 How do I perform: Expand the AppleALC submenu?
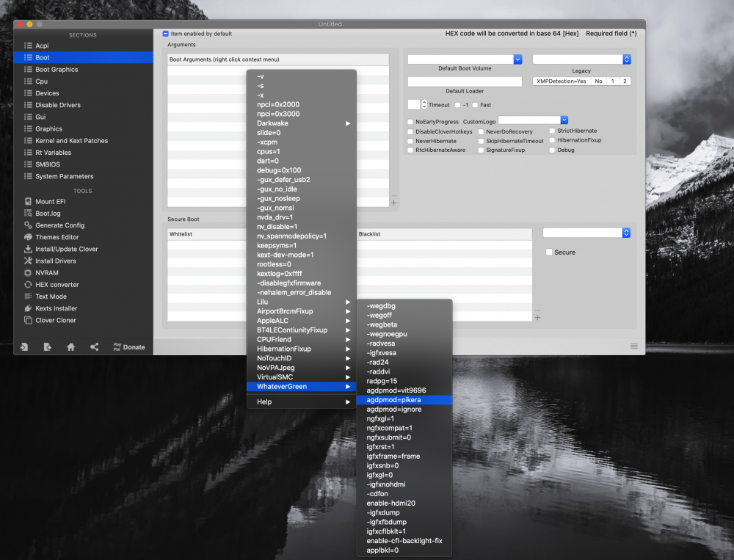pyautogui.click(x=302, y=320)
